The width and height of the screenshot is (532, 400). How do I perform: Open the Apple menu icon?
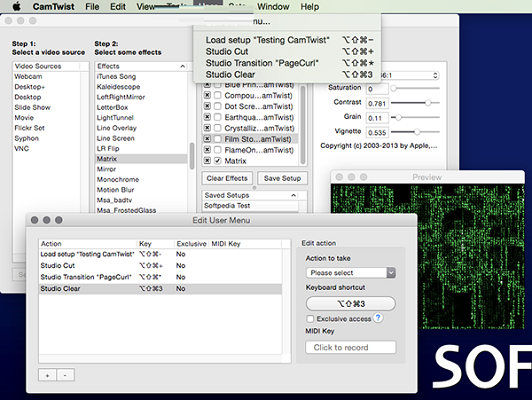(x=16, y=6)
